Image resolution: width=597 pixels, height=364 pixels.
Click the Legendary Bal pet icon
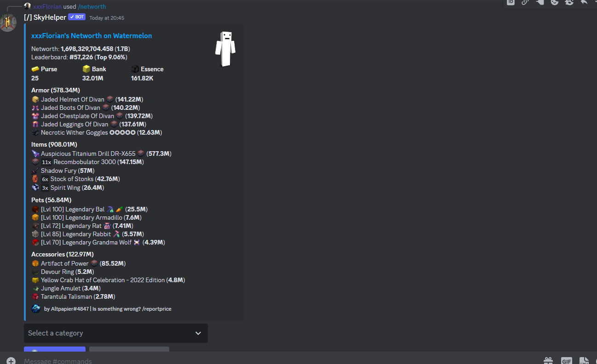(35, 209)
